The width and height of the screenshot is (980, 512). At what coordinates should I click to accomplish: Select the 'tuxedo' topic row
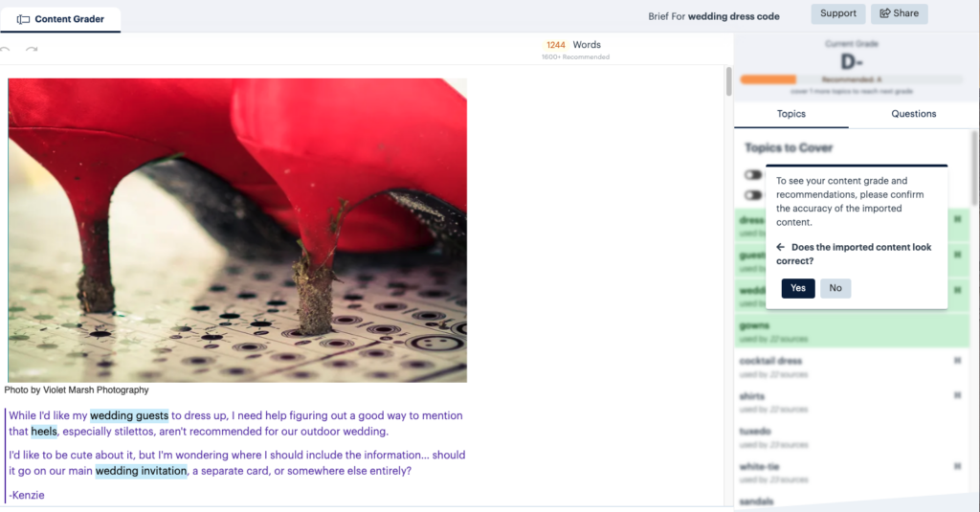pyautogui.click(x=852, y=437)
